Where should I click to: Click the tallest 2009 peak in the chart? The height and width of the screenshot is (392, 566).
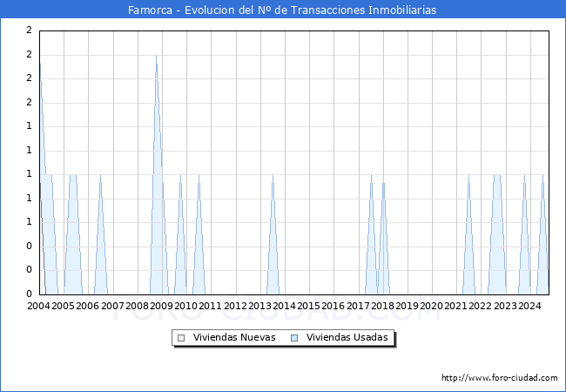point(156,175)
